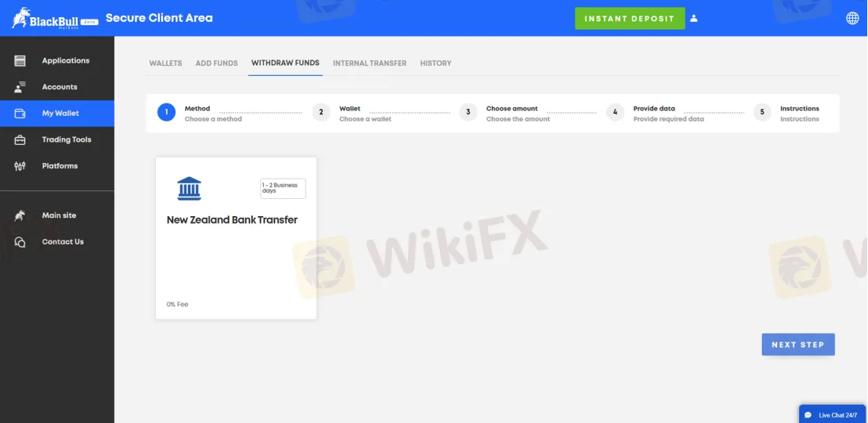Go to Main site link

[59, 215]
